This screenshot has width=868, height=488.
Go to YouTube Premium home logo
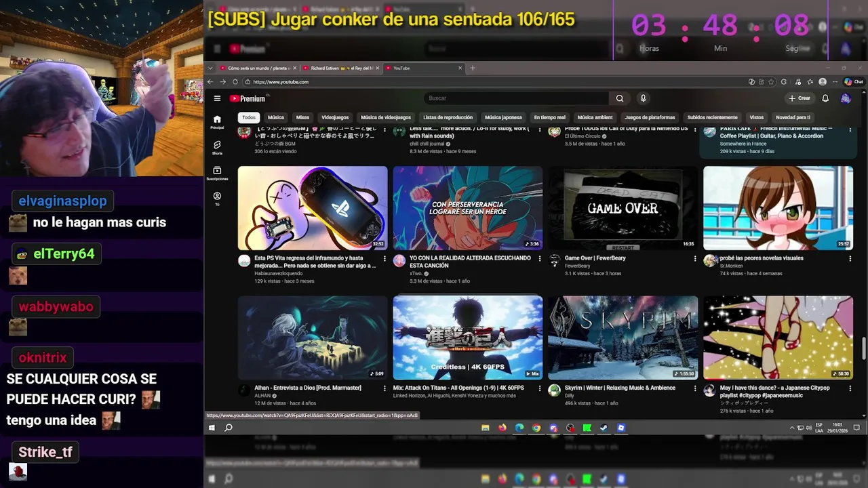(247, 98)
